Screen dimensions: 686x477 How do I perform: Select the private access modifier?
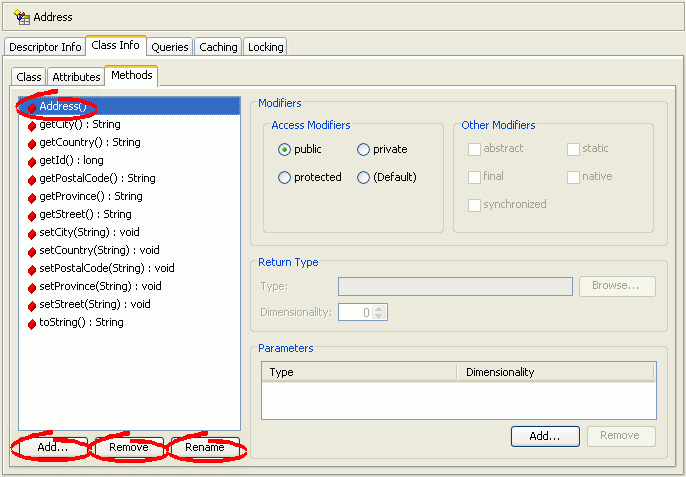363,150
